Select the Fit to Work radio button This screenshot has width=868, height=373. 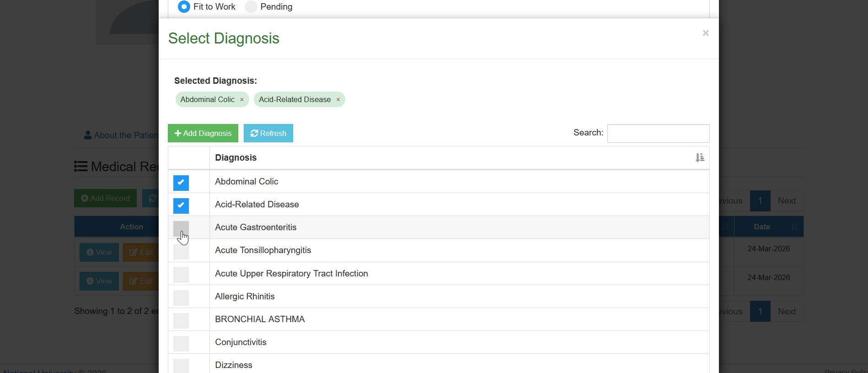point(184,6)
